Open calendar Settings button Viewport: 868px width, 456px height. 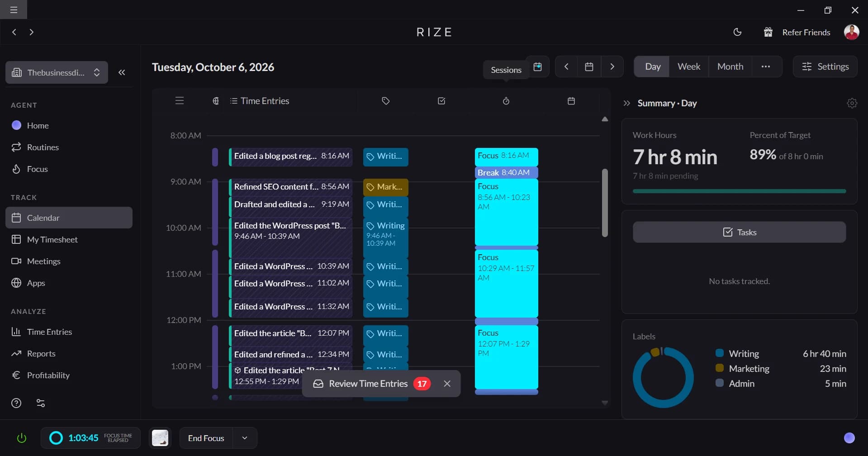825,66
